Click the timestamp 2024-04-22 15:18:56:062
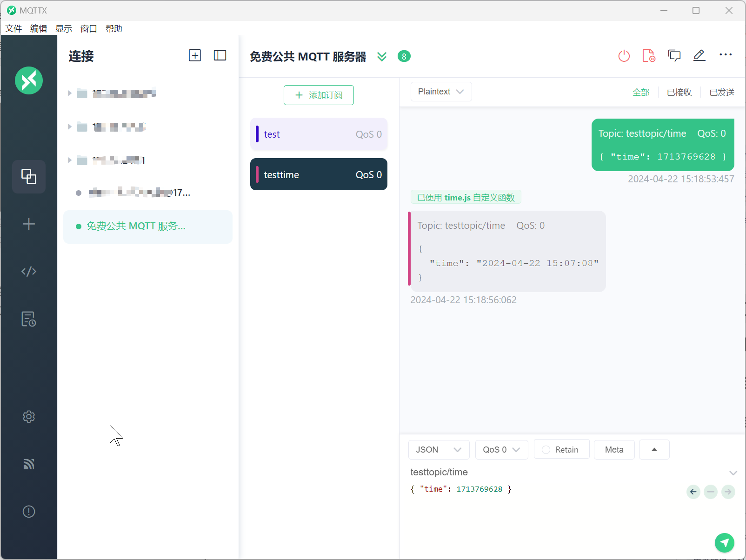 (463, 300)
